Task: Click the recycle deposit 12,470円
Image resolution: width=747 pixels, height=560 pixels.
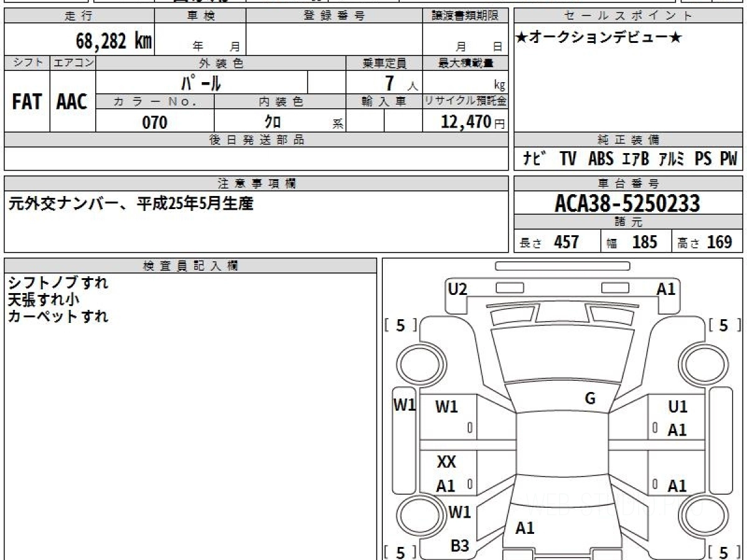Action: 472,122
